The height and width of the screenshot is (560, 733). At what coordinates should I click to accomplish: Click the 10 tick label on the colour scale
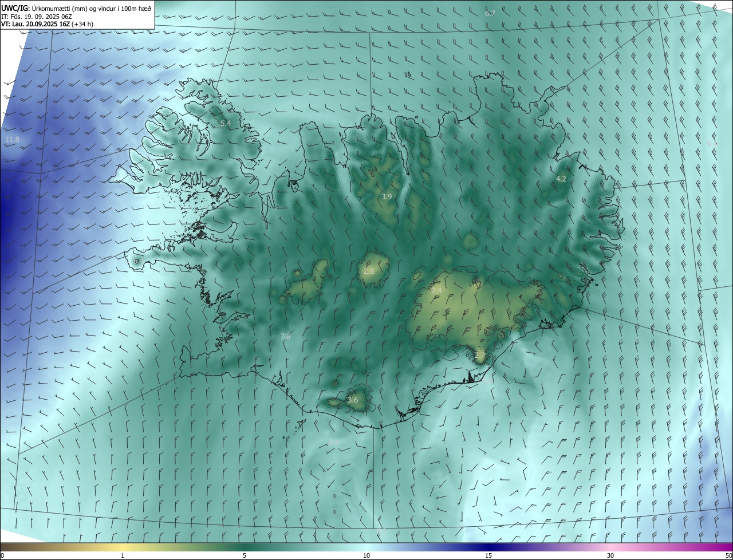tap(366, 555)
